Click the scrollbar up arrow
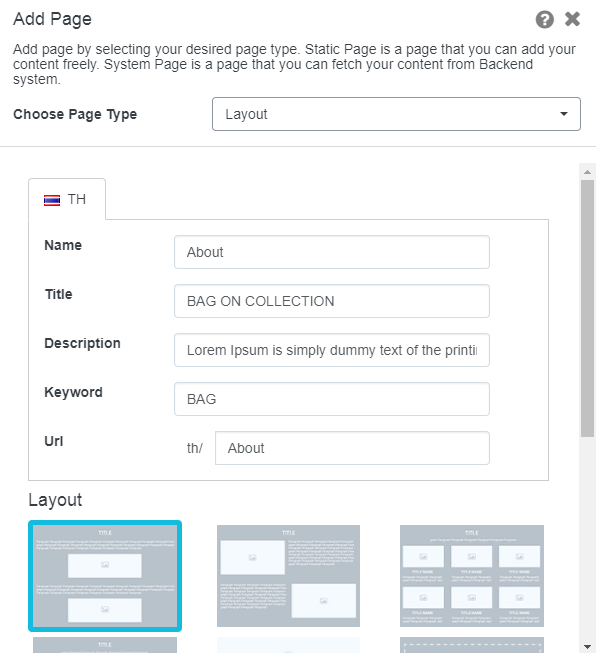This screenshot has height=653, width=596. [x=587, y=172]
